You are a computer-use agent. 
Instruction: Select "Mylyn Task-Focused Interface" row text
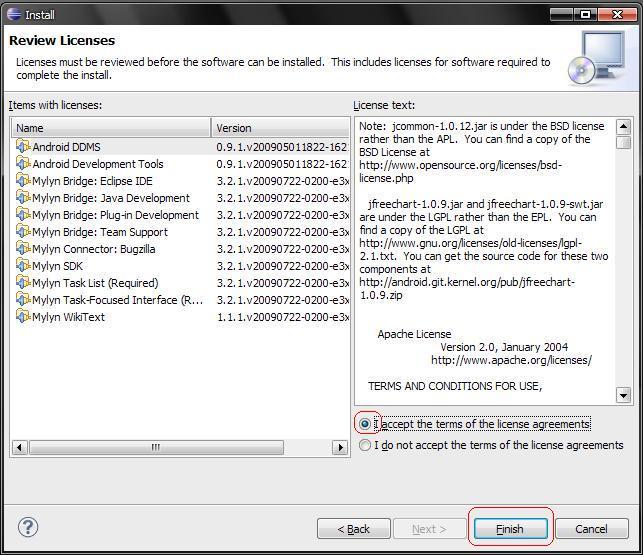tap(118, 300)
